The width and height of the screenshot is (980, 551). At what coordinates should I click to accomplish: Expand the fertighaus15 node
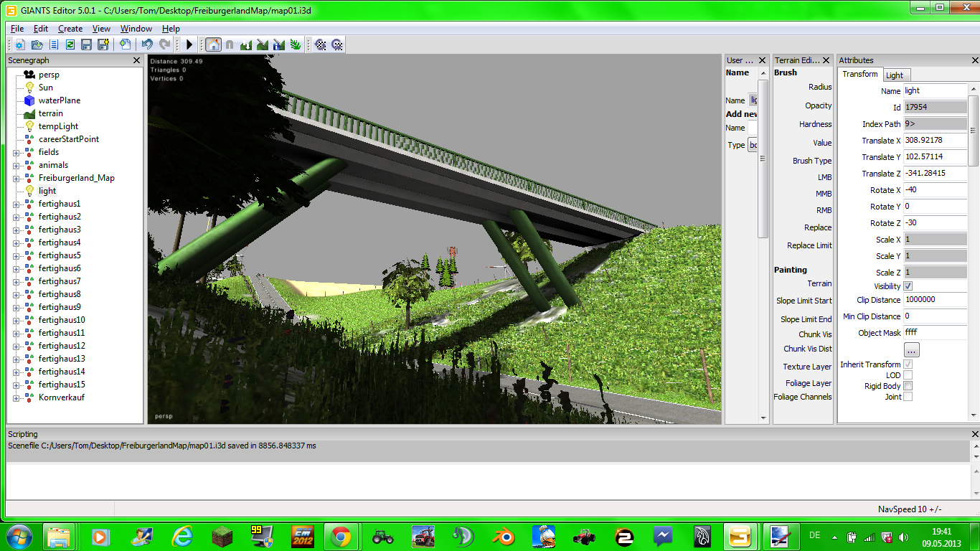(16, 385)
